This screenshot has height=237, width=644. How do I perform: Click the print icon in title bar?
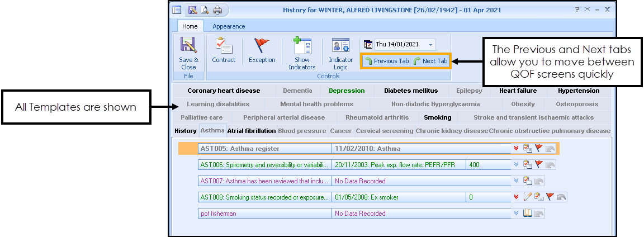[x=217, y=10]
